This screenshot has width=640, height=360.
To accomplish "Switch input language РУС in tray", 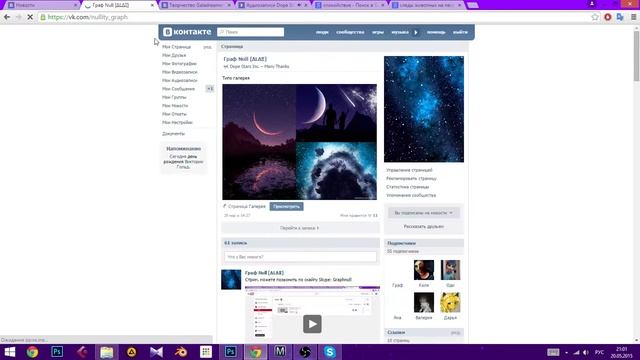I will (x=599, y=352).
